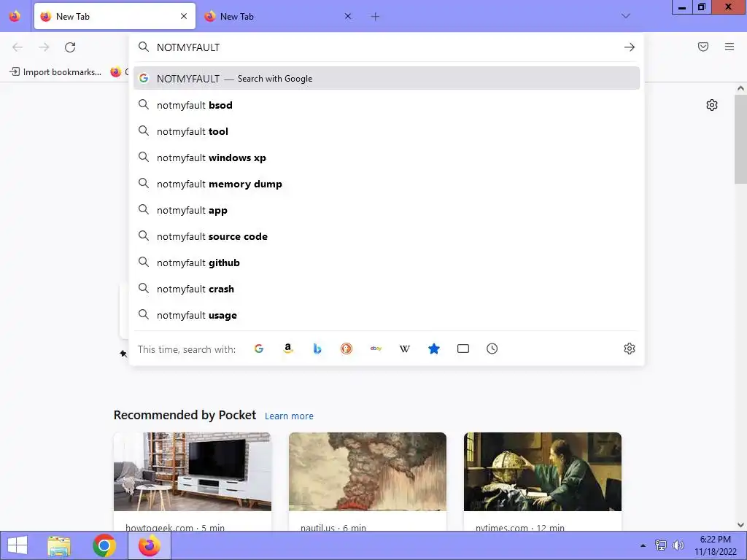Open search settings gear in dropdown
This screenshot has width=747, height=560.
630,349
